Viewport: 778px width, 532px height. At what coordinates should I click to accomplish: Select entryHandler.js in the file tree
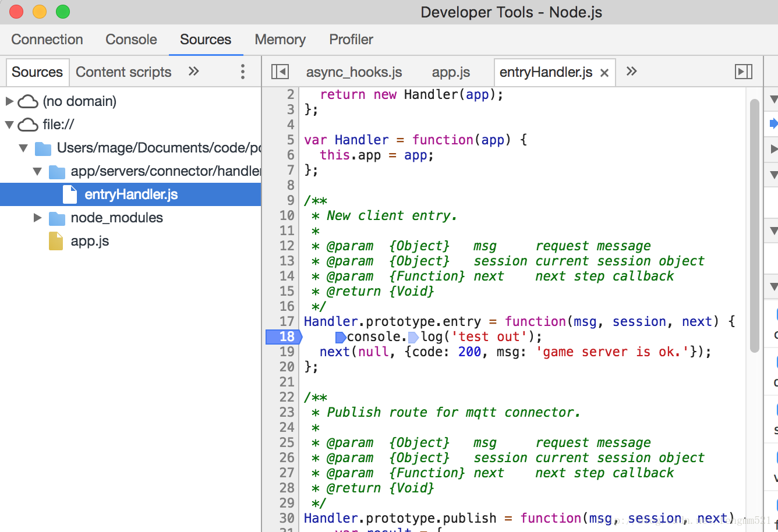(130, 194)
